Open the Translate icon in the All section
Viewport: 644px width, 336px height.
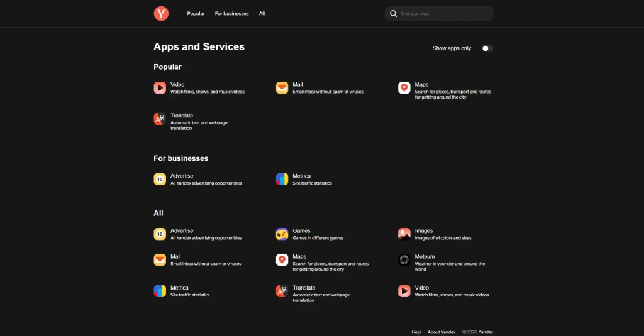tap(282, 291)
